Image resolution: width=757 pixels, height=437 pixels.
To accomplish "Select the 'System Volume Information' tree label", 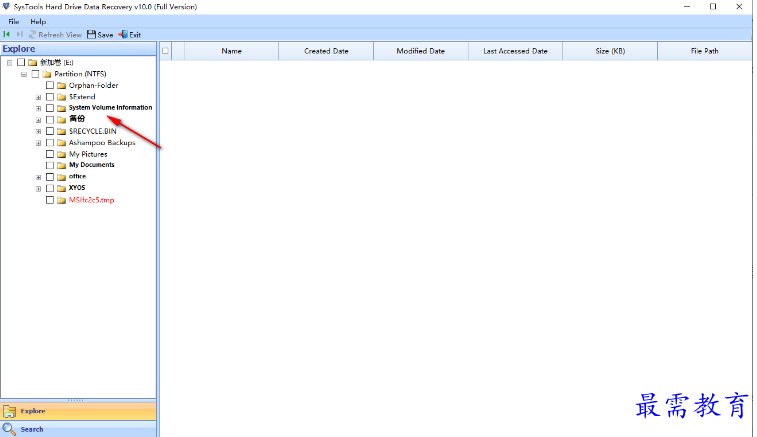I will pyautogui.click(x=111, y=108).
